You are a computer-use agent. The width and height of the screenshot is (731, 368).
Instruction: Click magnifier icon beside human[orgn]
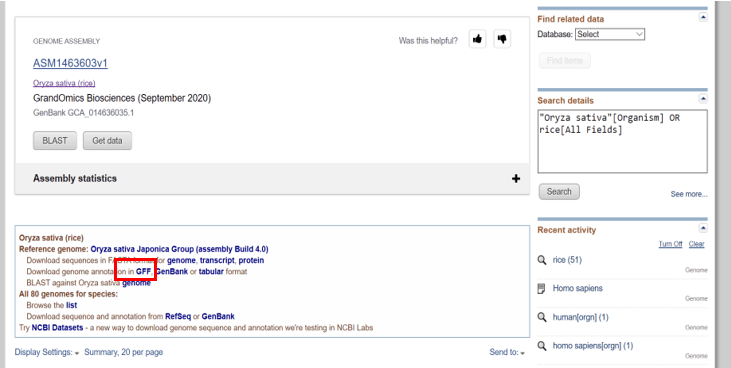pos(542,318)
